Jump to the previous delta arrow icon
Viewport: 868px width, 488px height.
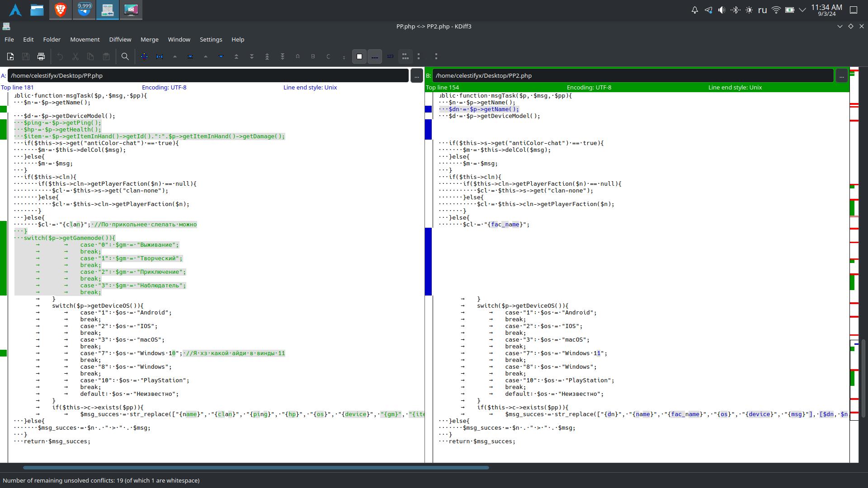click(x=175, y=56)
